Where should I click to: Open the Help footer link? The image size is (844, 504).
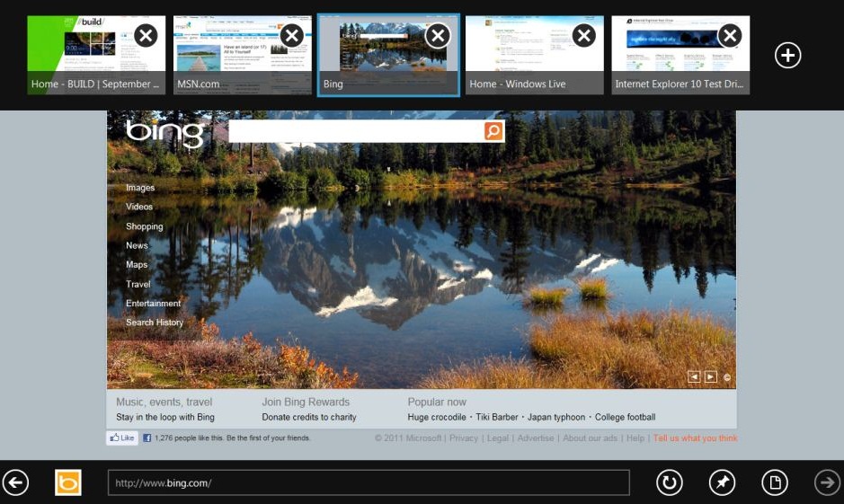tap(635, 438)
